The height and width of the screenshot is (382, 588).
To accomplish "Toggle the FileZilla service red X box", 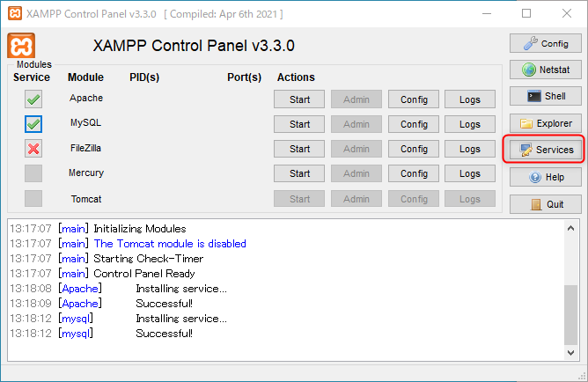I will pyautogui.click(x=33, y=149).
